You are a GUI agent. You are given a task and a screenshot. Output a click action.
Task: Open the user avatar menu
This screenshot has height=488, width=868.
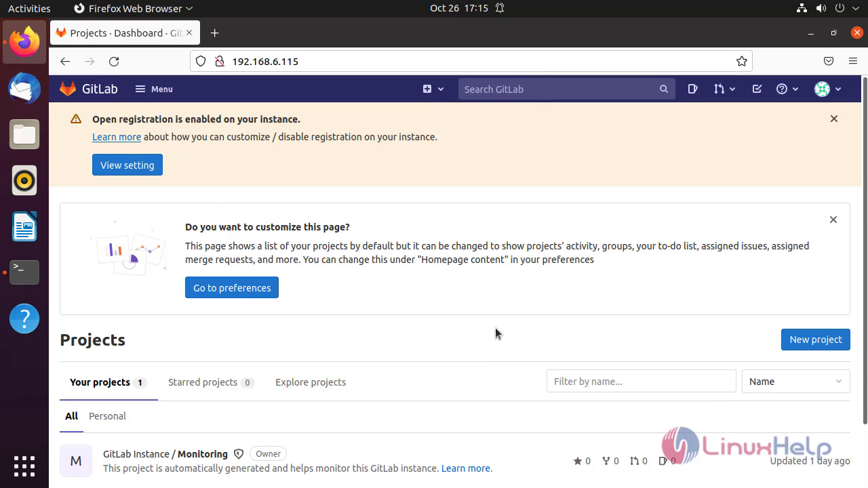pyautogui.click(x=828, y=89)
